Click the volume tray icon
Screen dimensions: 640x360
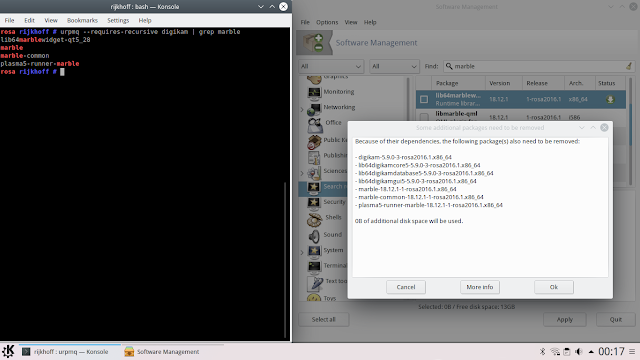pos(578,351)
